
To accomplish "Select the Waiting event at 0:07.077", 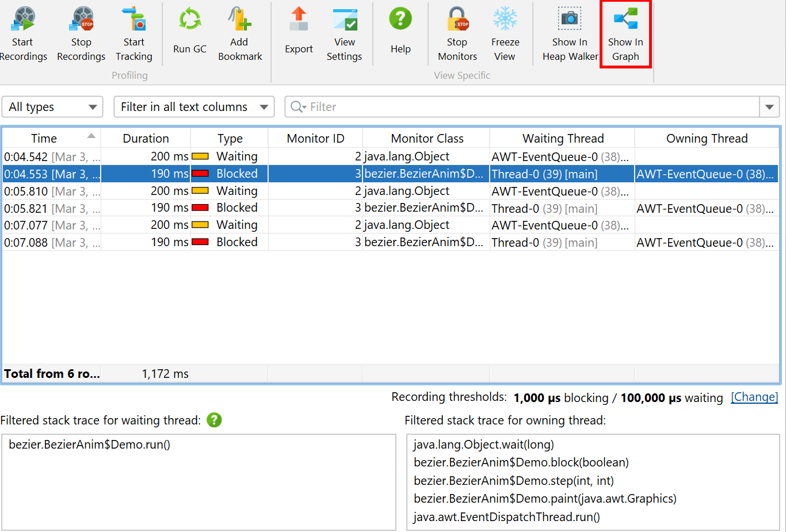I will click(391, 225).
